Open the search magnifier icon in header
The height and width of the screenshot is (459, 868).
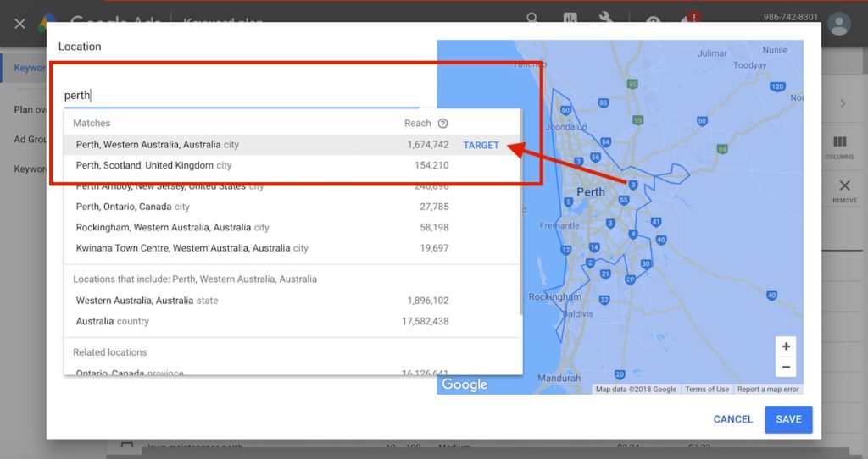(x=532, y=19)
